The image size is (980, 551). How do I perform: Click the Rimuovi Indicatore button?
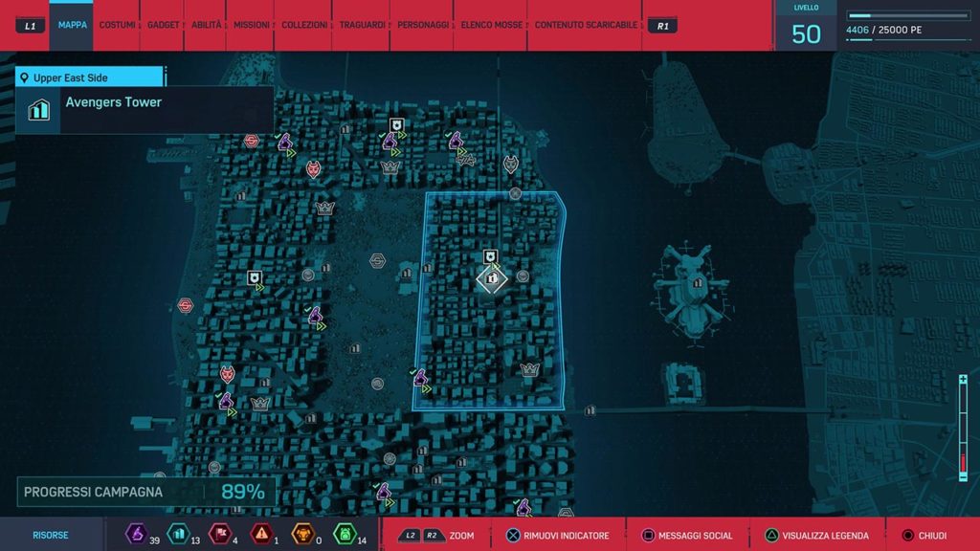(558, 536)
